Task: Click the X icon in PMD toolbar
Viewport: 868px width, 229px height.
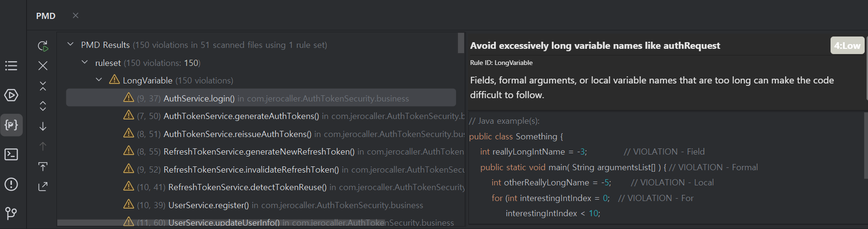Action: (43, 66)
